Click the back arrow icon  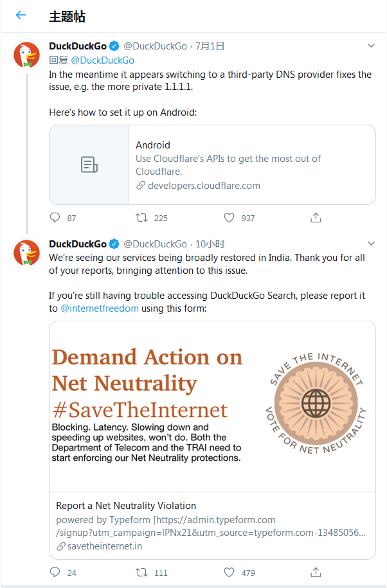[21, 15]
